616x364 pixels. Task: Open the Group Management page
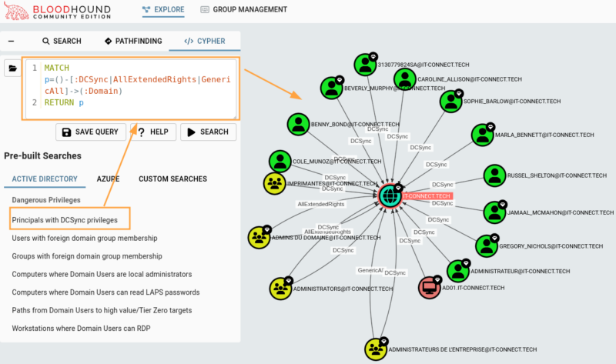click(243, 9)
